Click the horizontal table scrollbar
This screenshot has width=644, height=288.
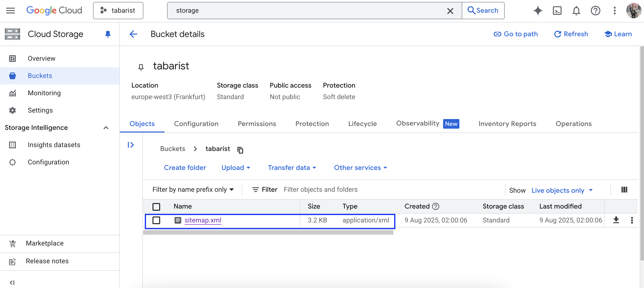coord(268,233)
